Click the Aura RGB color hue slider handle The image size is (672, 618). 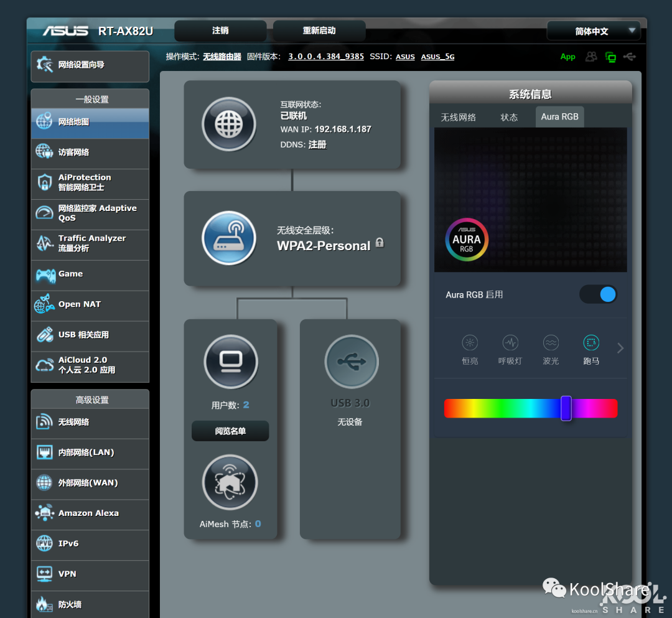(566, 408)
